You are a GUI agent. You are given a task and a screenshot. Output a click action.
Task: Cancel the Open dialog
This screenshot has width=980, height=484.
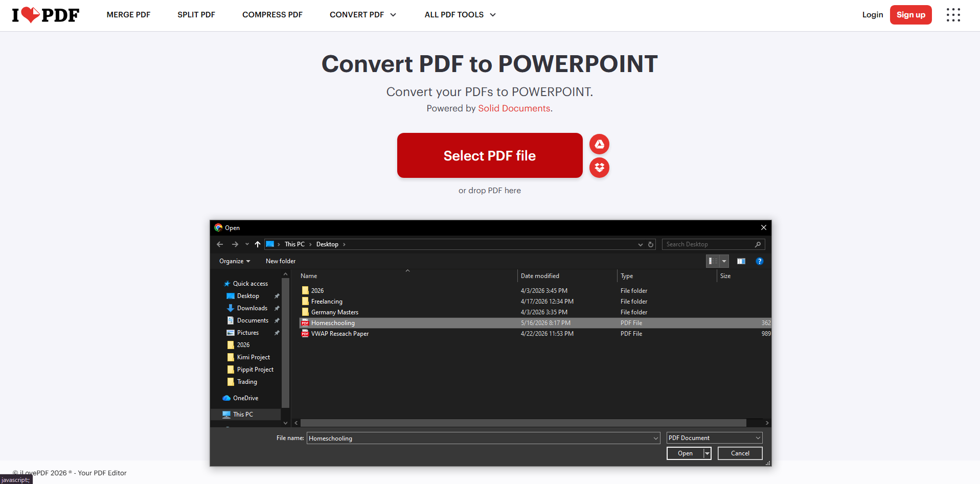point(740,453)
